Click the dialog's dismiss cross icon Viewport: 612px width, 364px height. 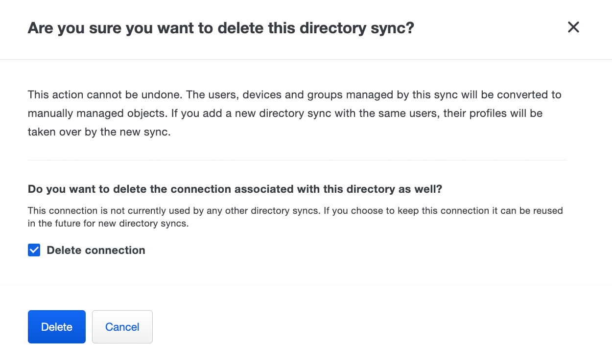573,27
